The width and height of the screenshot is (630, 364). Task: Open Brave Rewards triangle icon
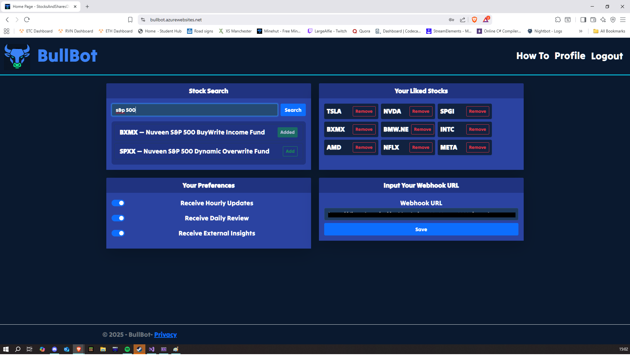pos(486,20)
